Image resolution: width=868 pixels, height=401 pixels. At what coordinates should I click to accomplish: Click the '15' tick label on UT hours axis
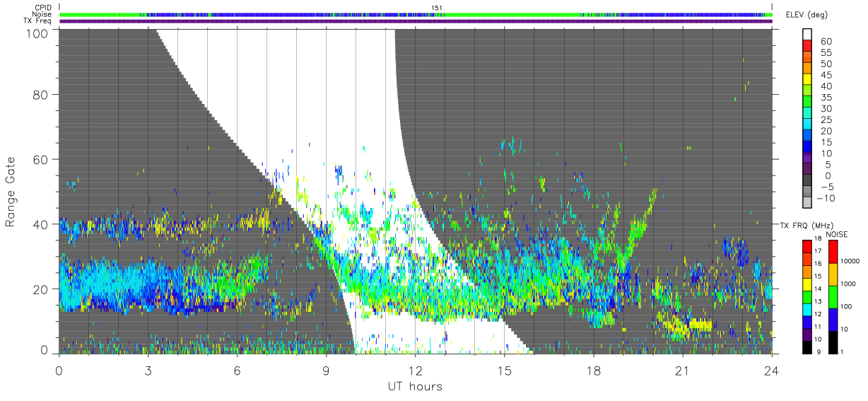coord(504,371)
